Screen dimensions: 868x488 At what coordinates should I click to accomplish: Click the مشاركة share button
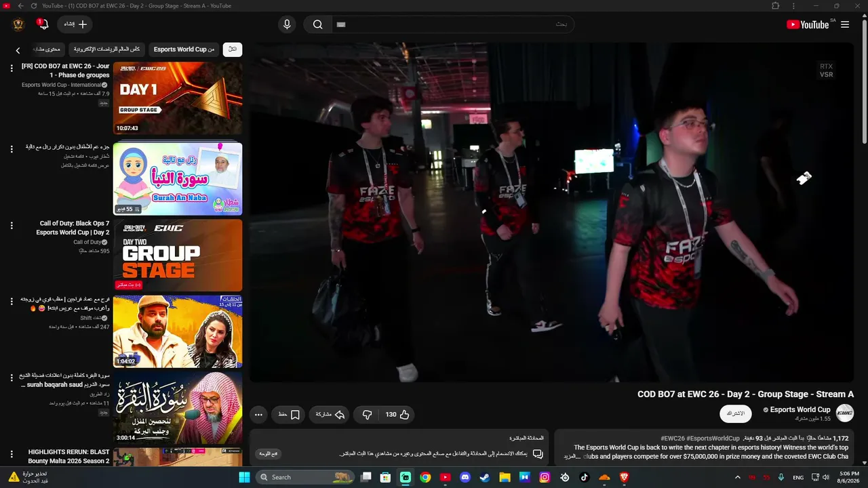tap(330, 415)
